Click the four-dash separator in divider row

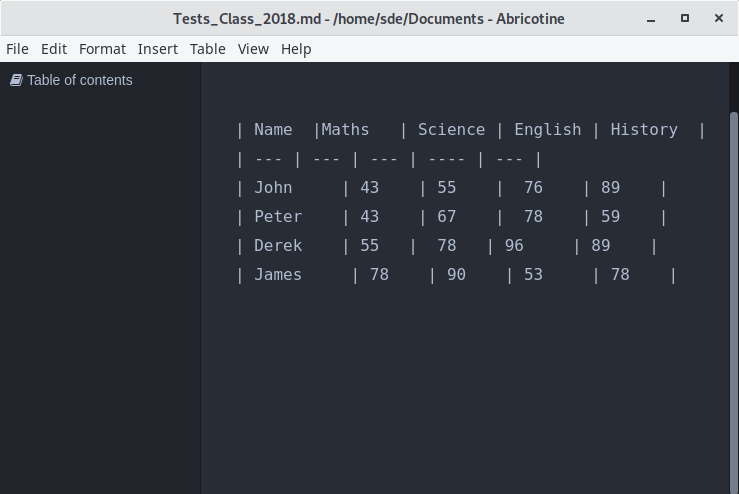point(446,159)
